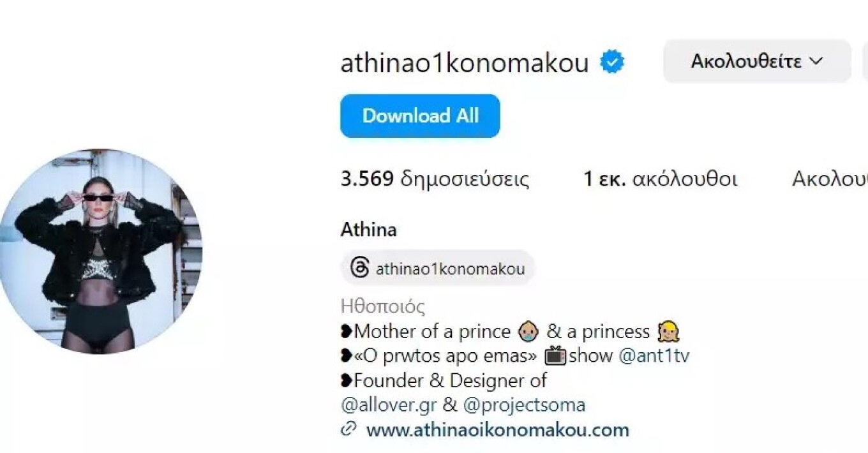Open the circular profile picture

click(x=99, y=251)
